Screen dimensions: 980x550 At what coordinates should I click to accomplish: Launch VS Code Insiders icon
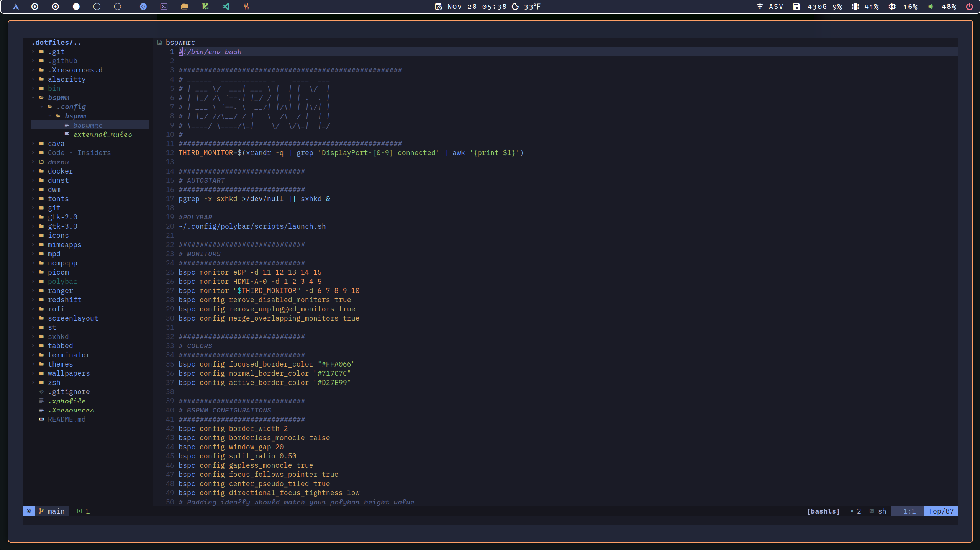(x=226, y=7)
